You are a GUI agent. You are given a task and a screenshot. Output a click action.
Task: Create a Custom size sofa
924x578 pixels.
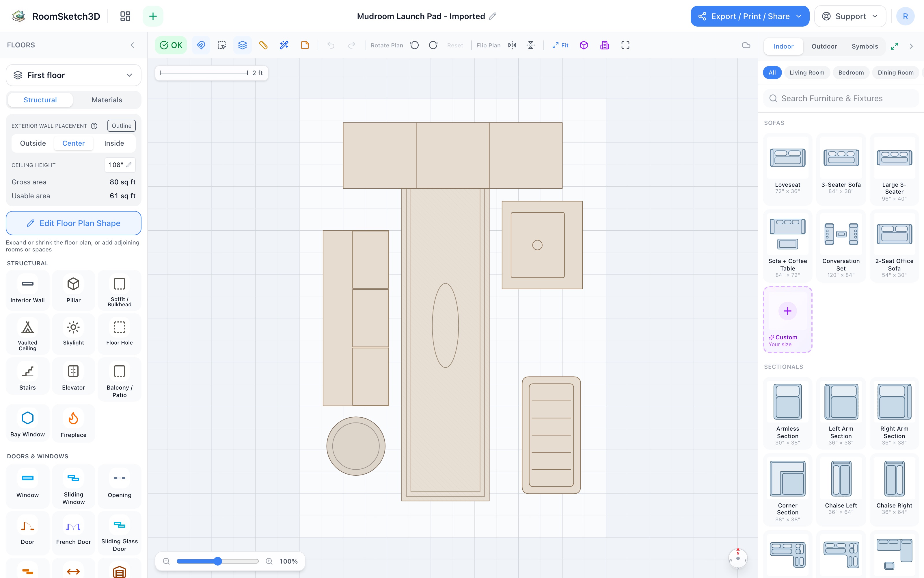pos(787,320)
